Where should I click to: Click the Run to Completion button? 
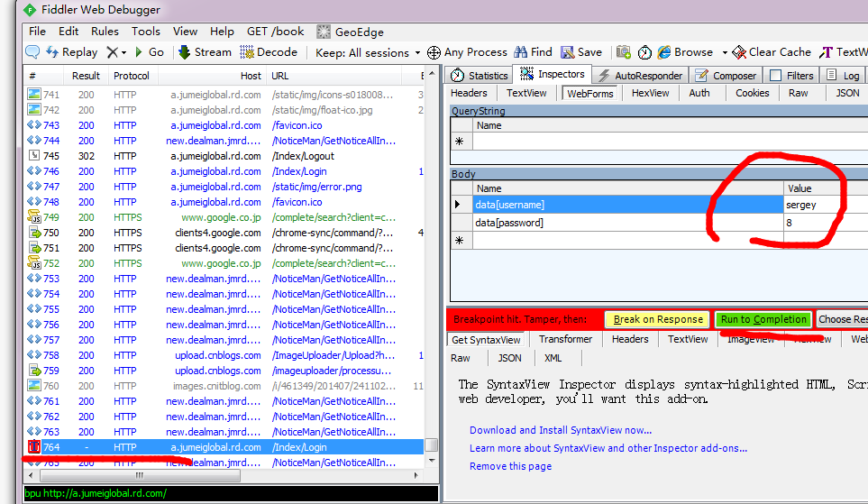tap(763, 319)
